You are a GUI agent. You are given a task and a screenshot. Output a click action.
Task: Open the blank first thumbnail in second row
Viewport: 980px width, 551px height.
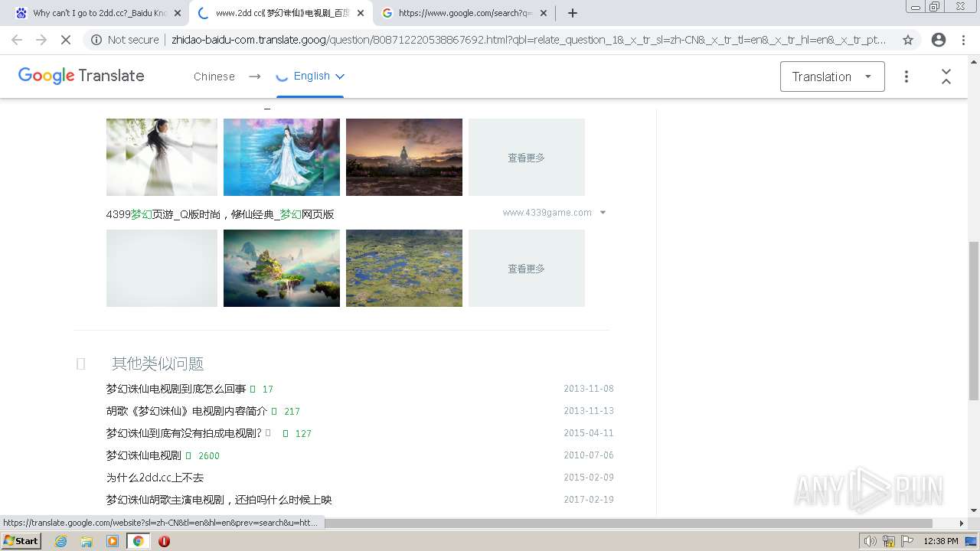[162, 268]
